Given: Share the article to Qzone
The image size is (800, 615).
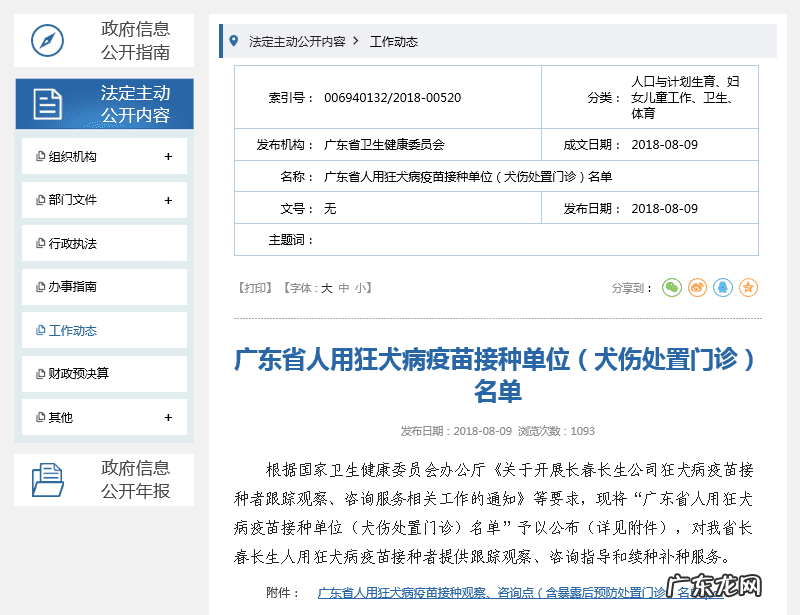Looking at the screenshot, I should pos(749,287).
